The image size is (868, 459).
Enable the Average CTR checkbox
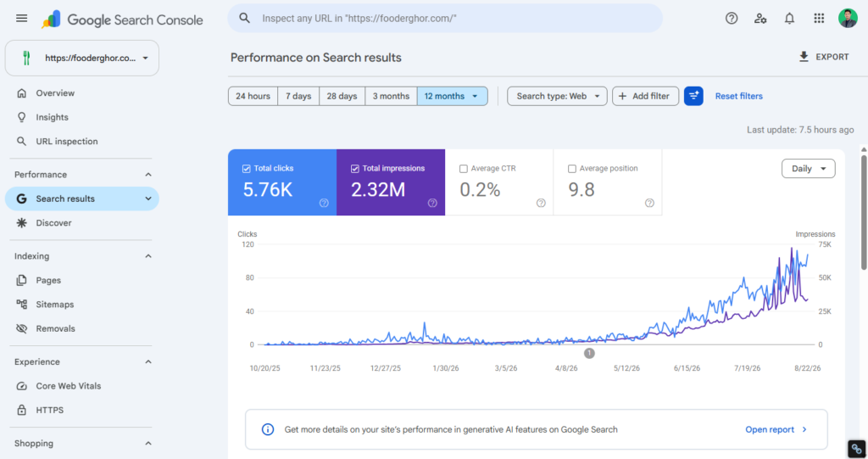(x=464, y=169)
